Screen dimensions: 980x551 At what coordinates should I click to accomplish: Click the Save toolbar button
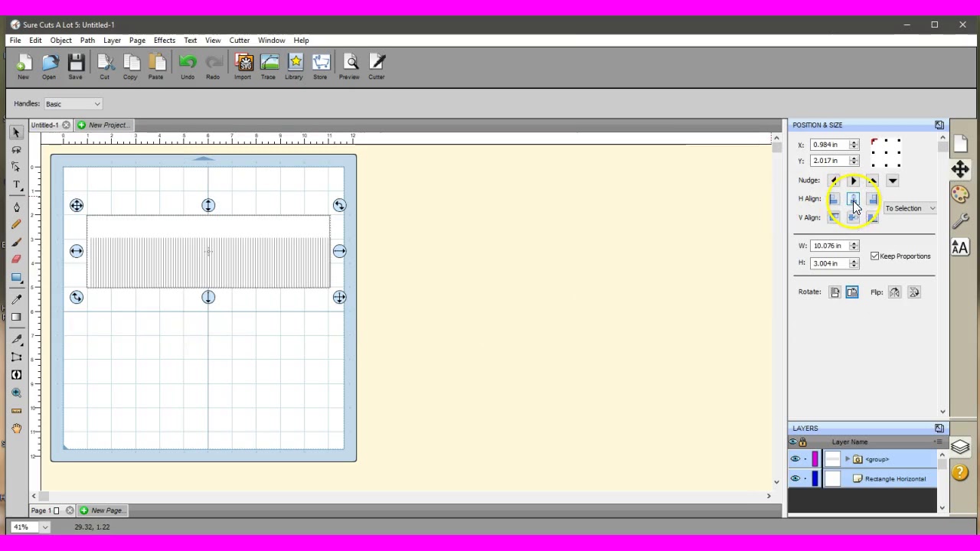coord(75,67)
